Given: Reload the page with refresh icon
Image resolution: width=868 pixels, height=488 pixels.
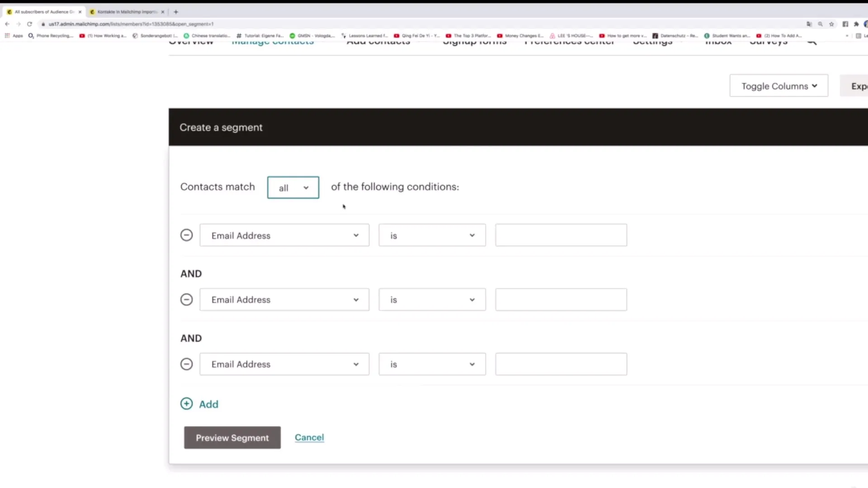Looking at the screenshot, I should (29, 24).
